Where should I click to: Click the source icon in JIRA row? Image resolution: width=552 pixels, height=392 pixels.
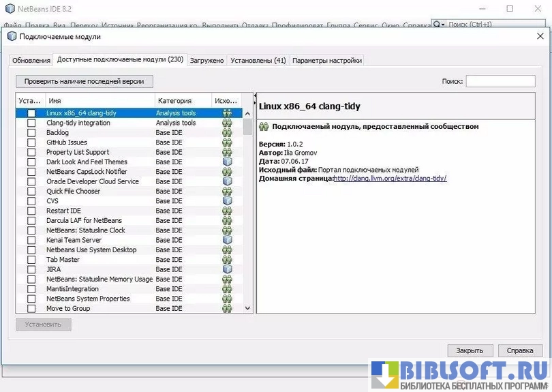[227, 269]
